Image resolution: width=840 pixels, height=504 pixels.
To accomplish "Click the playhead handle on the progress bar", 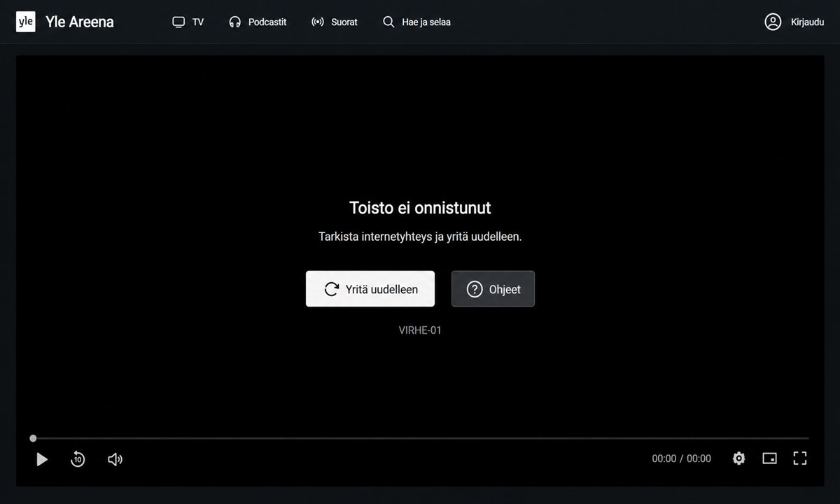I will tap(33, 438).
